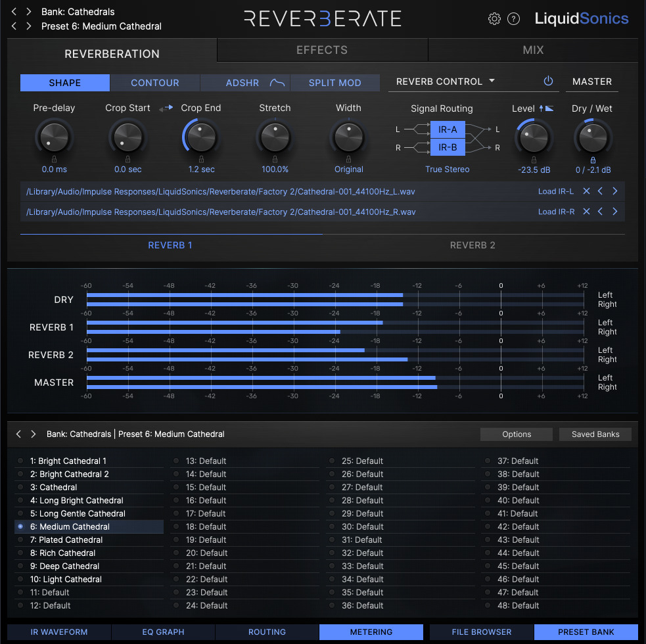Screen dimensions: 646x644
Task: Click the Master button
Action: pyautogui.click(x=592, y=81)
